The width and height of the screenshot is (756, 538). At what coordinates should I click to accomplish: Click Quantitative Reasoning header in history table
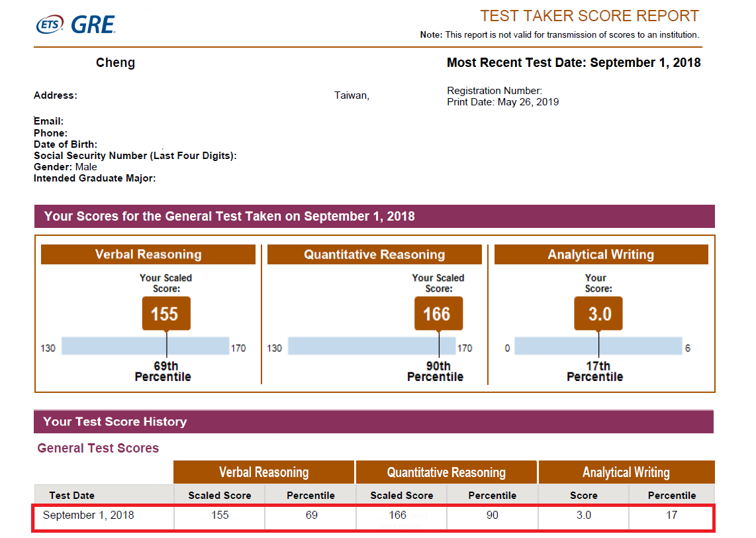446,472
